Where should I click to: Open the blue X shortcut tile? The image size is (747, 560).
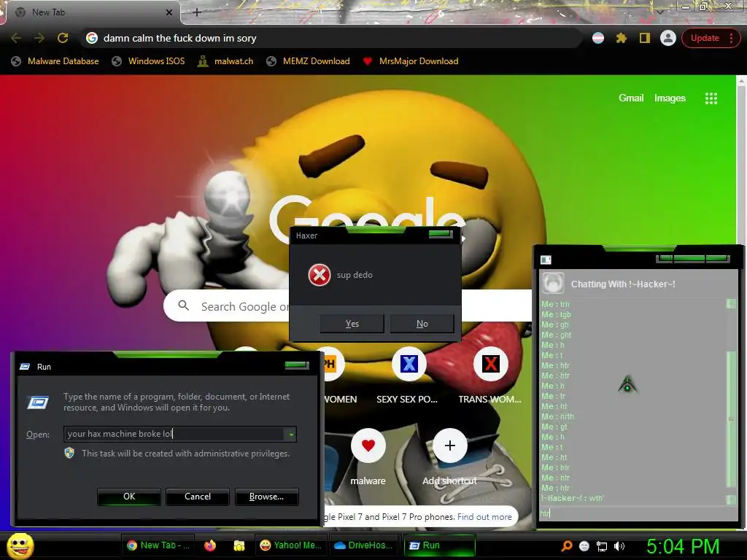(409, 364)
